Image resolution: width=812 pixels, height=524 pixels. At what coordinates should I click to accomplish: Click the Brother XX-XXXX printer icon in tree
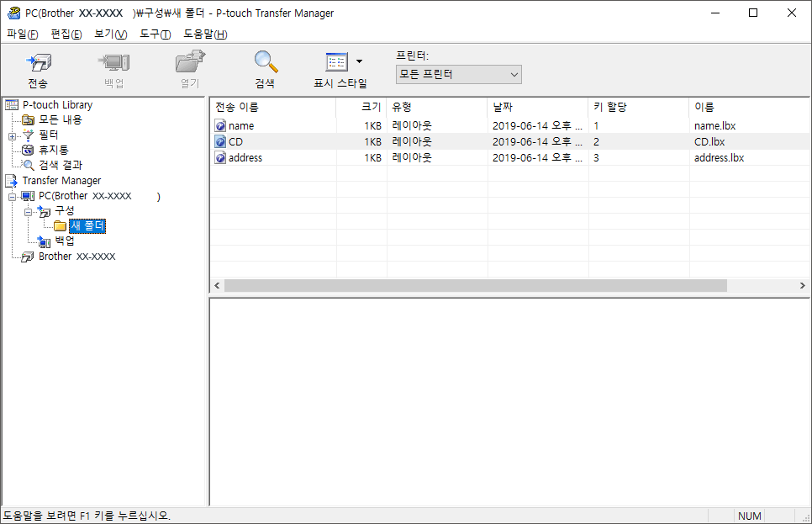click(28, 257)
